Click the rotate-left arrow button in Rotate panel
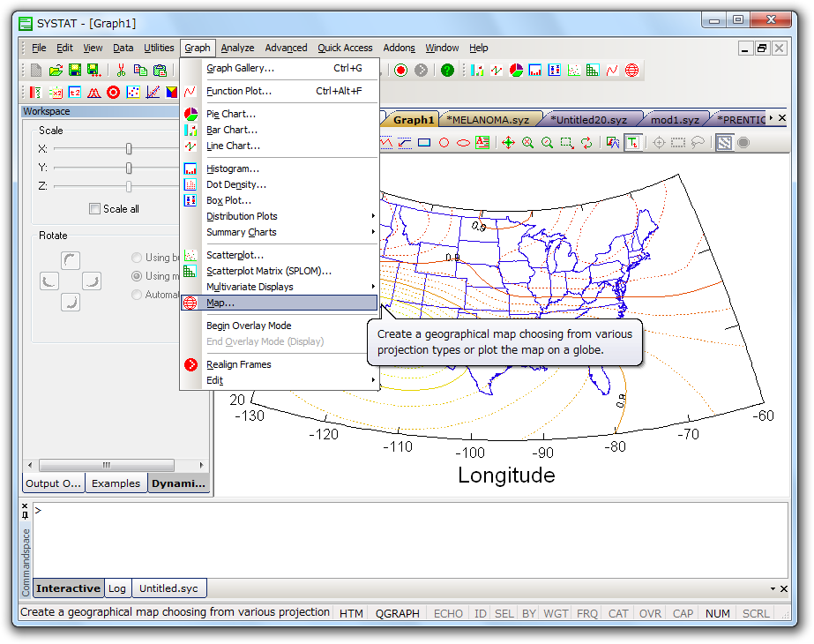The height and width of the screenshot is (644, 814). pyautogui.click(x=49, y=281)
